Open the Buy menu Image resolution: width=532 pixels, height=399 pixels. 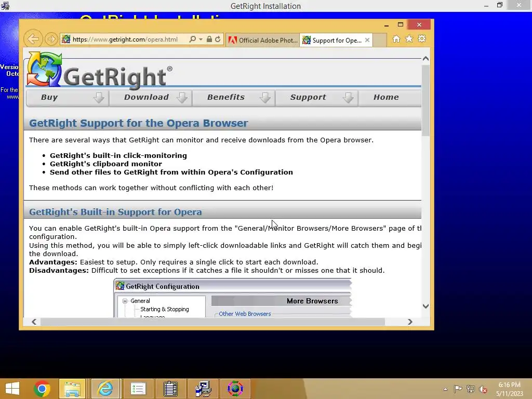click(49, 97)
